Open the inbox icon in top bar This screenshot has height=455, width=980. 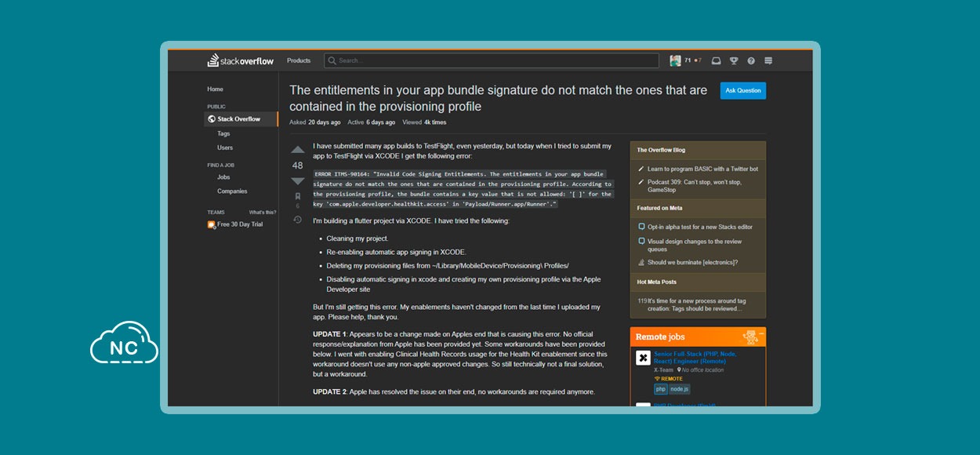716,60
